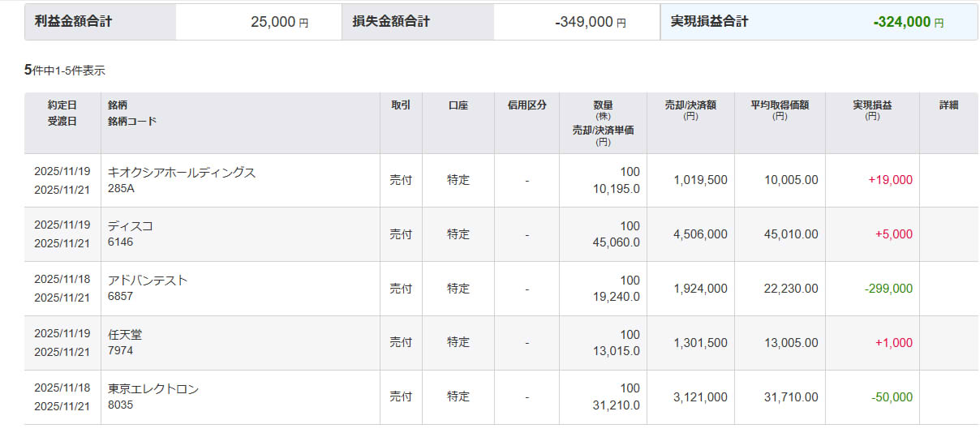Click the 任天堂 stock name
Viewport: 980px width, 437px height.
pyautogui.click(x=125, y=335)
